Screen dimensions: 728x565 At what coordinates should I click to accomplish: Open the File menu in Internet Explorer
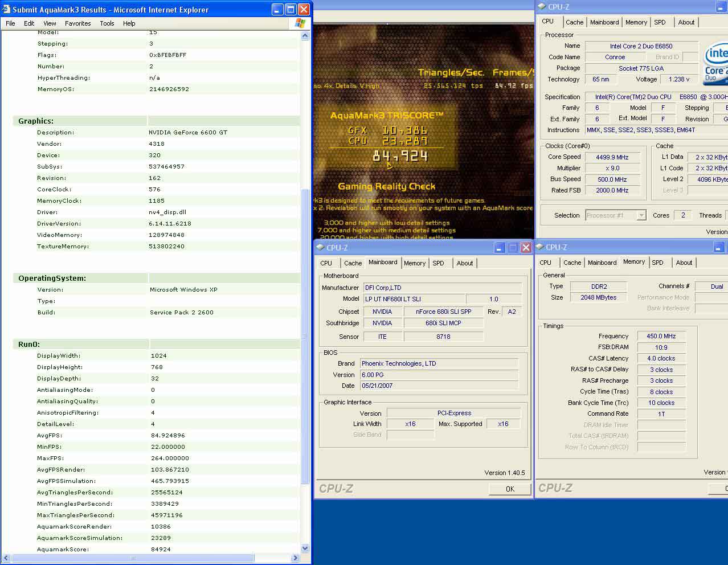click(10, 23)
